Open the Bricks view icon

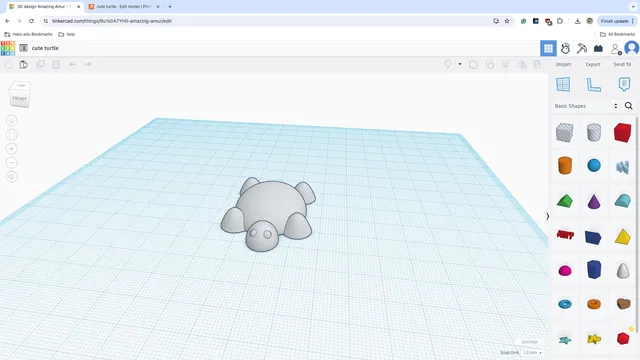598,48
